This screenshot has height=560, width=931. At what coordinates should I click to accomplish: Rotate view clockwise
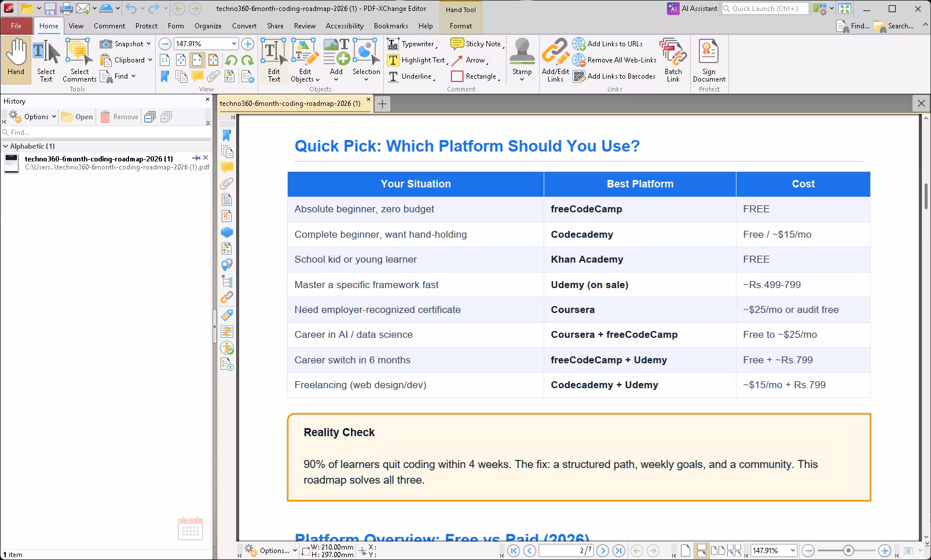pyautogui.click(x=247, y=60)
